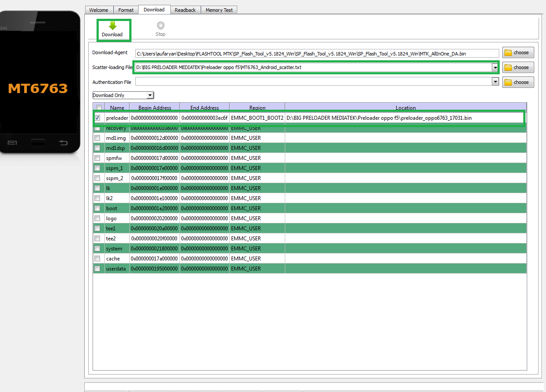
Task: Select the Welcome tab icon area
Action: point(99,10)
